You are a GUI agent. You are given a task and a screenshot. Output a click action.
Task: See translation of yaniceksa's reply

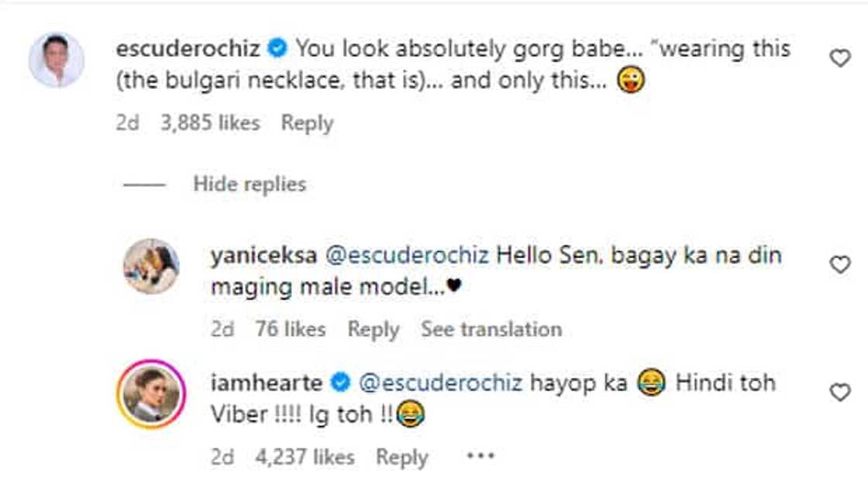[x=491, y=329]
